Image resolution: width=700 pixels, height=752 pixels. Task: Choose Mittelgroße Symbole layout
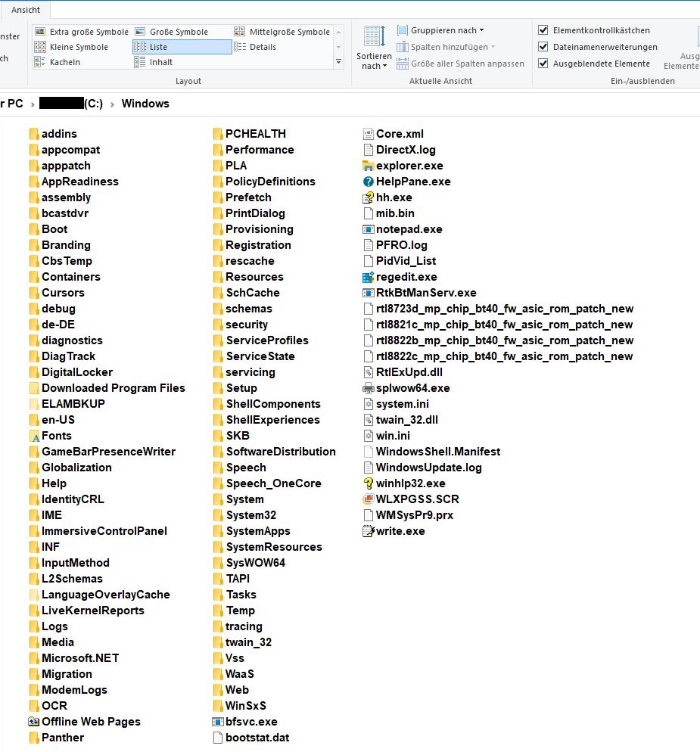point(282,32)
